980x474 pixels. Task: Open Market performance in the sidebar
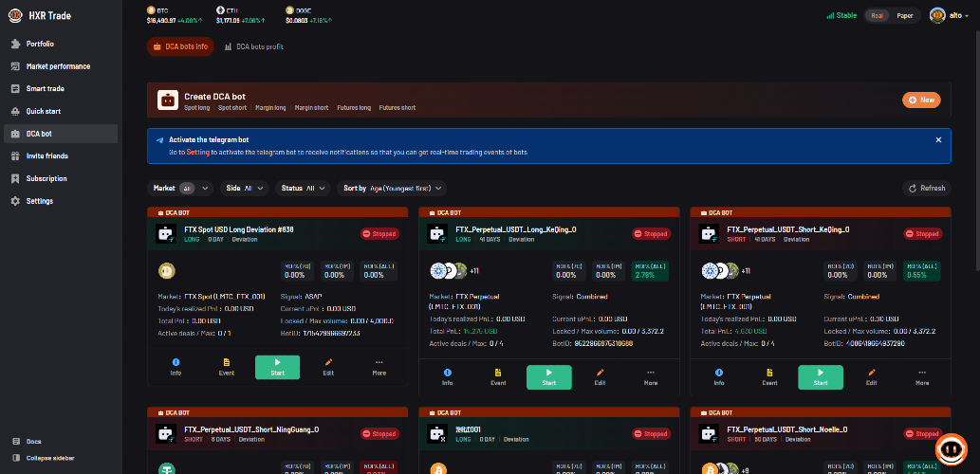tap(61, 66)
